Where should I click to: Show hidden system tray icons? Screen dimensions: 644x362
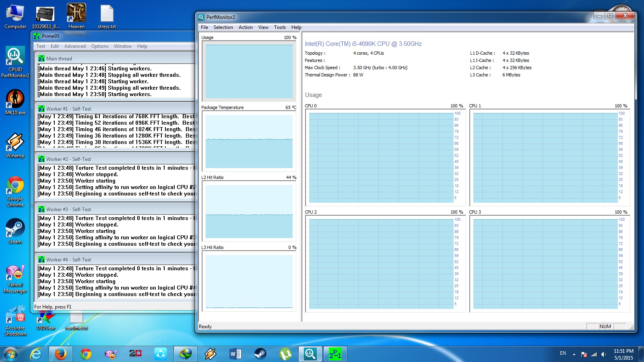tap(574, 354)
